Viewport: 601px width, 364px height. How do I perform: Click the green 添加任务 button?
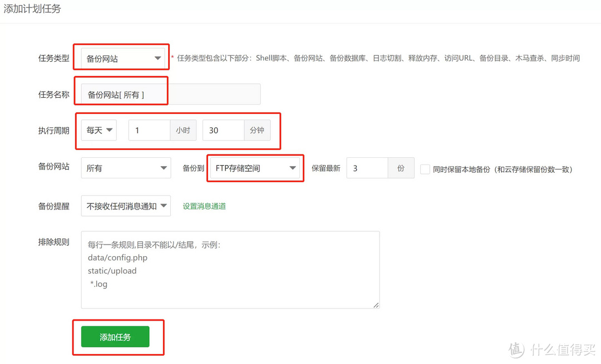click(x=115, y=337)
